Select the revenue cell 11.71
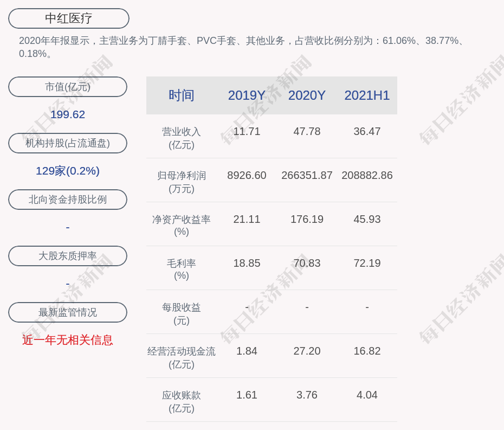Image resolution: width=504 pixels, height=430 pixels. [x=247, y=132]
